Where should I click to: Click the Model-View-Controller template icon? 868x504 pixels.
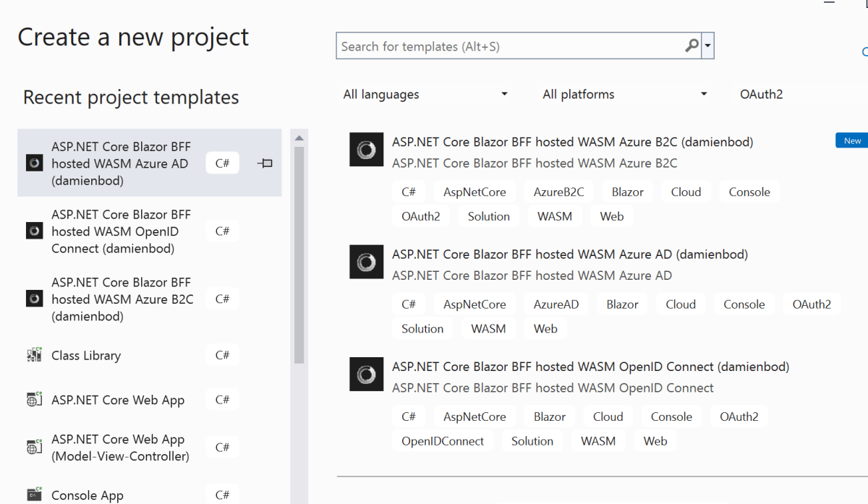click(x=34, y=447)
